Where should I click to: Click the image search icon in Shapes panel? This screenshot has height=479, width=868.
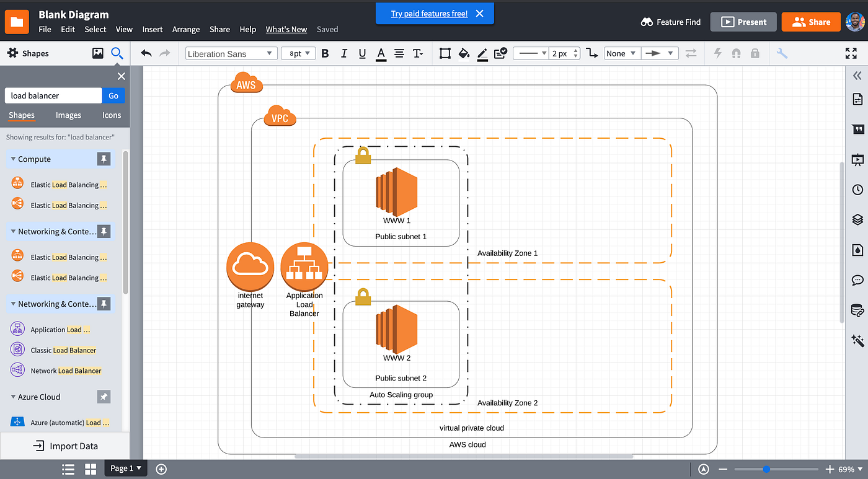point(97,53)
